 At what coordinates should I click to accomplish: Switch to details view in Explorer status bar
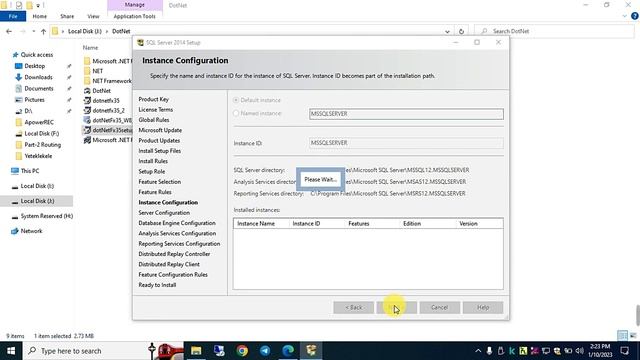tap(622, 336)
